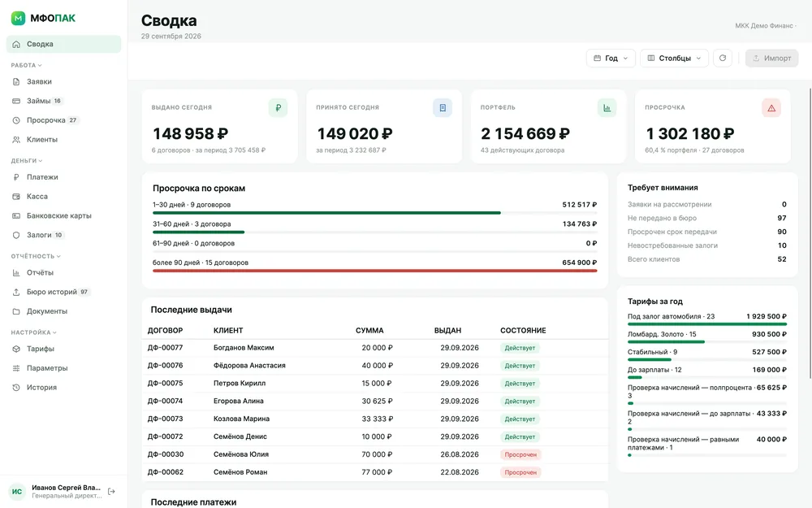Screen dimensions: 812x508
Task: Click client Козлова Марина
Action: [241, 419]
